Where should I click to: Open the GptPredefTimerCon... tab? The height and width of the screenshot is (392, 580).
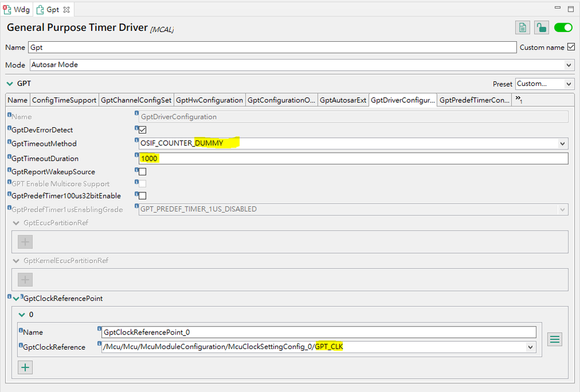tap(474, 100)
